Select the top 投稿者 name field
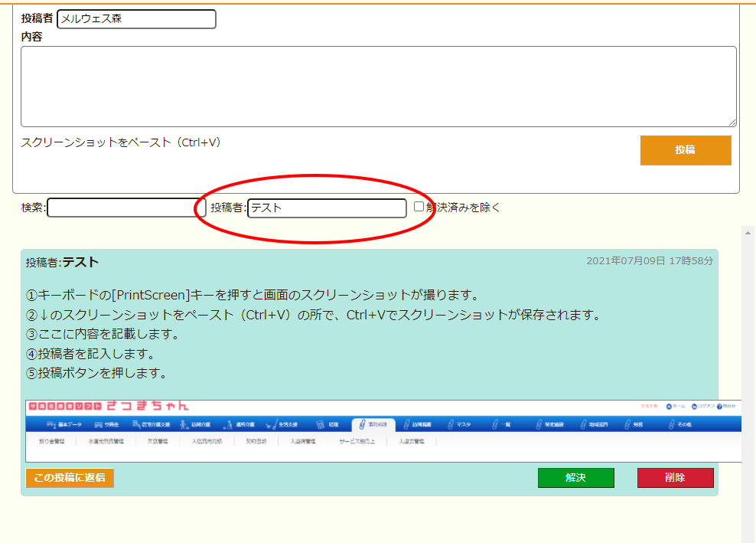 coord(136,19)
